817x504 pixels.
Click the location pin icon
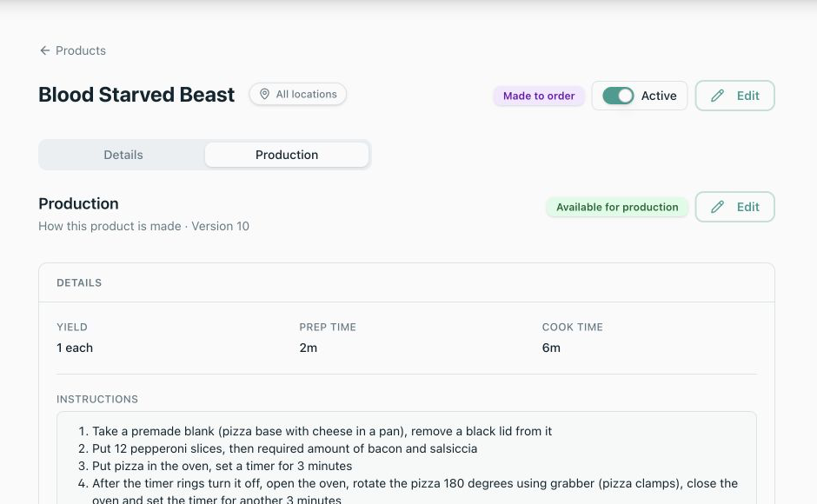(x=265, y=95)
